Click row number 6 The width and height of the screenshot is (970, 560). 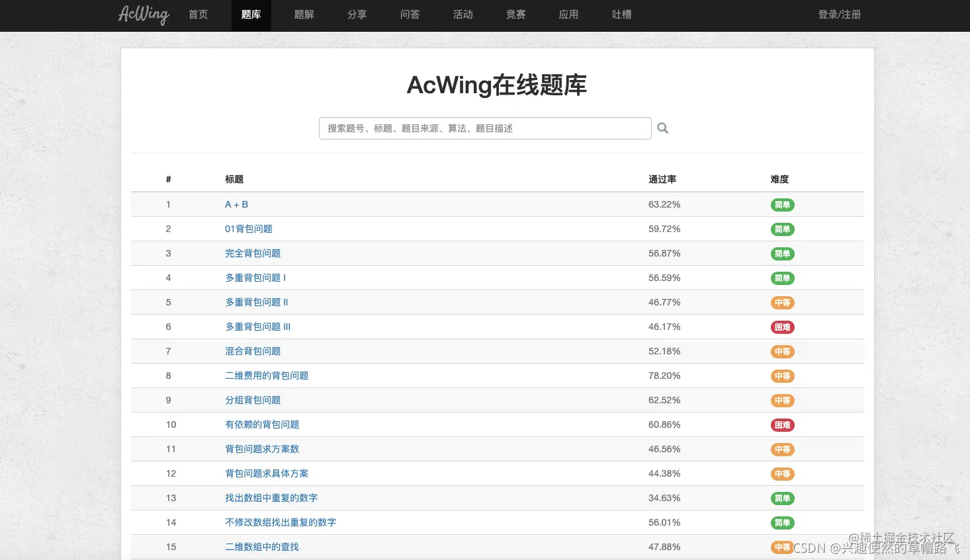(x=168, y=327)
